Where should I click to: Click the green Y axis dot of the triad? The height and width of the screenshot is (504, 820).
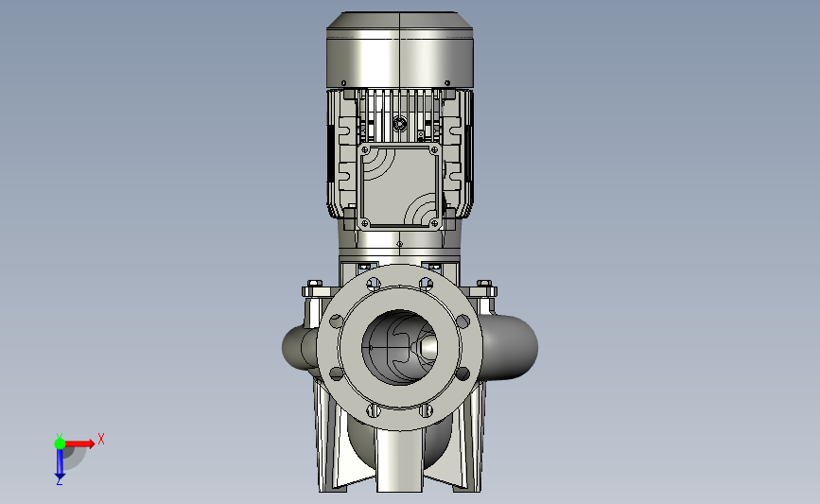coord(60,443)
